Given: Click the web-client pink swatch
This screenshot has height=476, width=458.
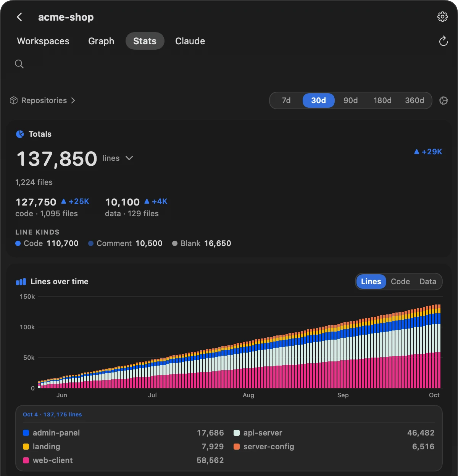Looking at the screenshot, I should (x=26, y=460).
